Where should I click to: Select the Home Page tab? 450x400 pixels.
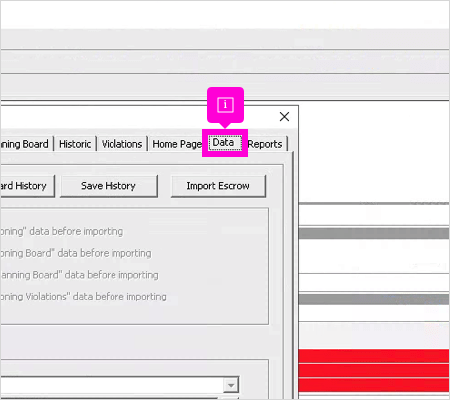pyautogui.click(x=177, y=144)
